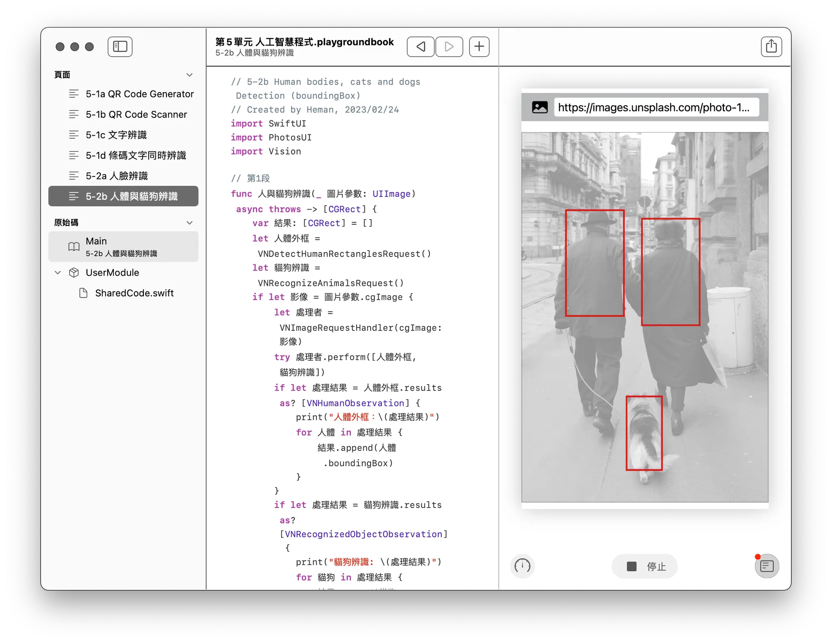Open the share export icon

click(771, 47)
